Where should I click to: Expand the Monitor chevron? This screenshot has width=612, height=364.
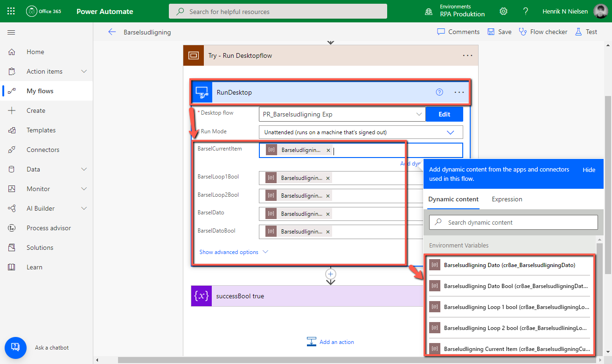(x=84, y=189)
